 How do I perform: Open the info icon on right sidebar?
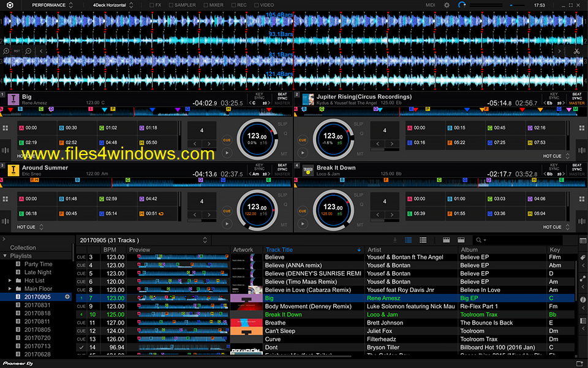click(582, 300)
